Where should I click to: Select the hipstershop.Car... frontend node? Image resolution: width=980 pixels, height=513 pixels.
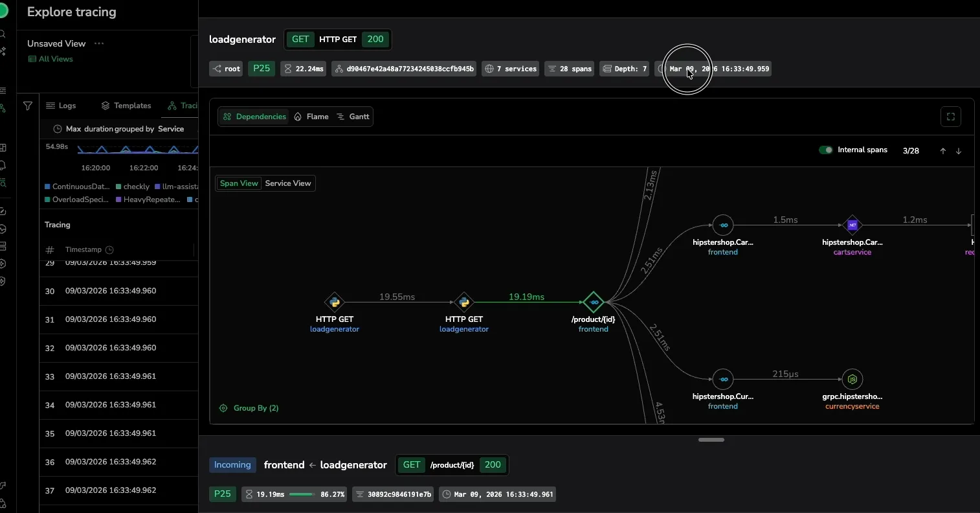click(723, 225)
